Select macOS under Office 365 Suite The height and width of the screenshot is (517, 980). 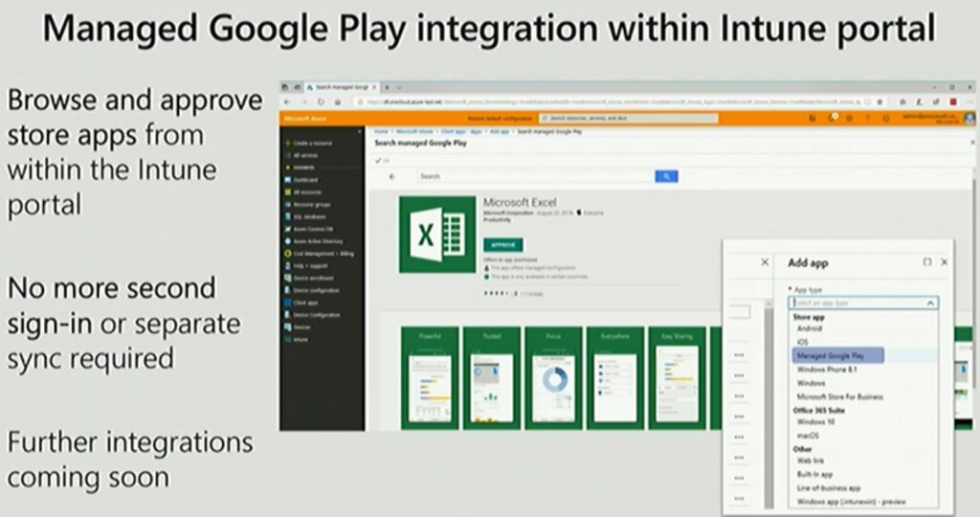(x=808, y=436)
